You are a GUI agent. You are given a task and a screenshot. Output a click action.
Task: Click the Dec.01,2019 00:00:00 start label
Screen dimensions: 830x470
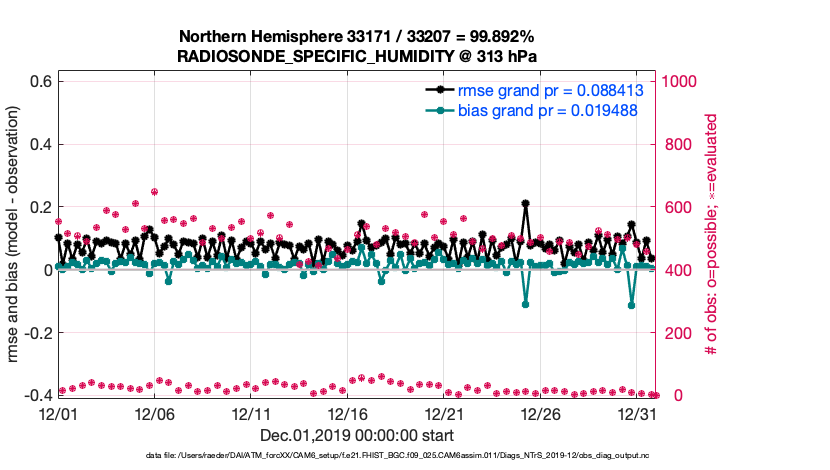pyautogui.click(x=357, y=435)
